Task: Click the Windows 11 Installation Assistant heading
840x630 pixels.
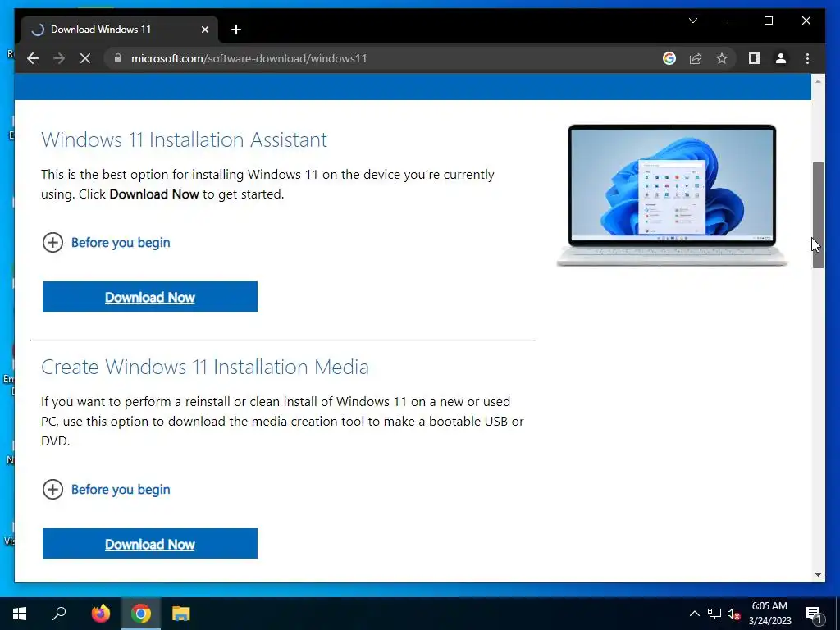Action: point(184,139)
